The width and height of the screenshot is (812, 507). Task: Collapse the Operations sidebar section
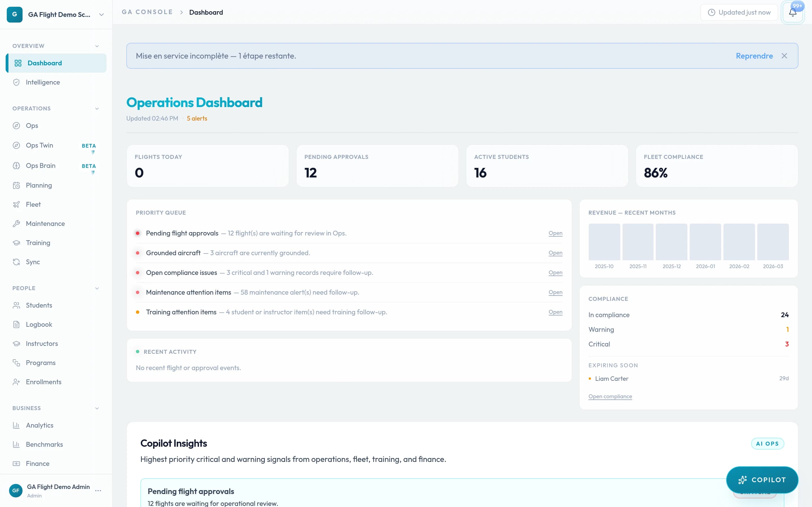click(x=97, y=109)
